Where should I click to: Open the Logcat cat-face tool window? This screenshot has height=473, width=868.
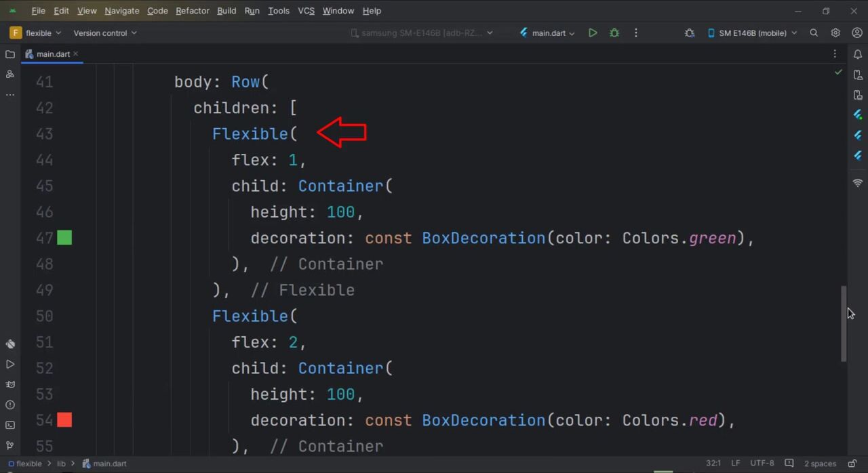tap(10, 384)
